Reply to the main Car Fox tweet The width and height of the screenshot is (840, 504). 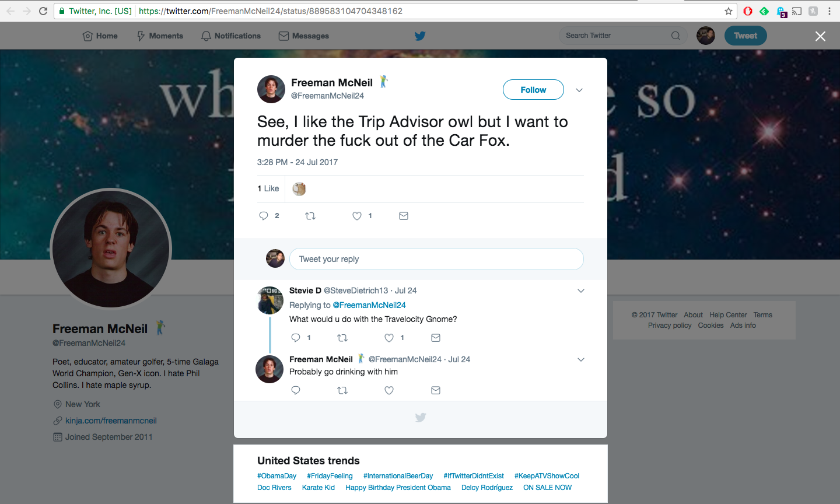point(264,216)
